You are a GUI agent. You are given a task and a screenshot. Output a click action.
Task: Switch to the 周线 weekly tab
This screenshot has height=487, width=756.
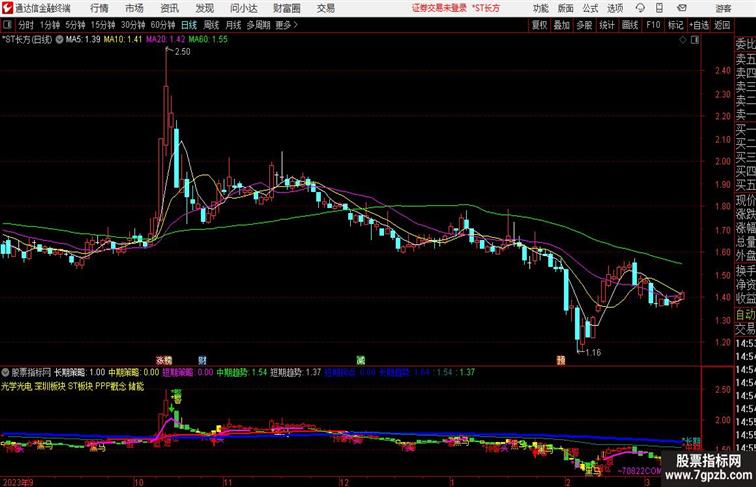click(x=211, y=25)
